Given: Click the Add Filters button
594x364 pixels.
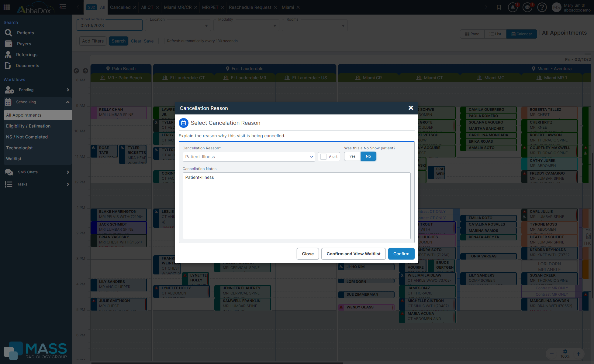Looking at the screenshot, I should click(x=92, y=41).
